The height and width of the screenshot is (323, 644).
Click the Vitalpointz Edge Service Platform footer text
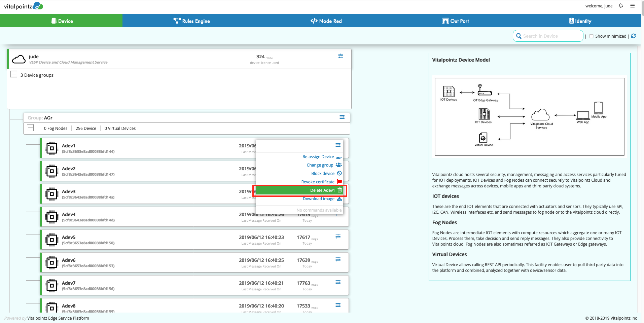58,318
